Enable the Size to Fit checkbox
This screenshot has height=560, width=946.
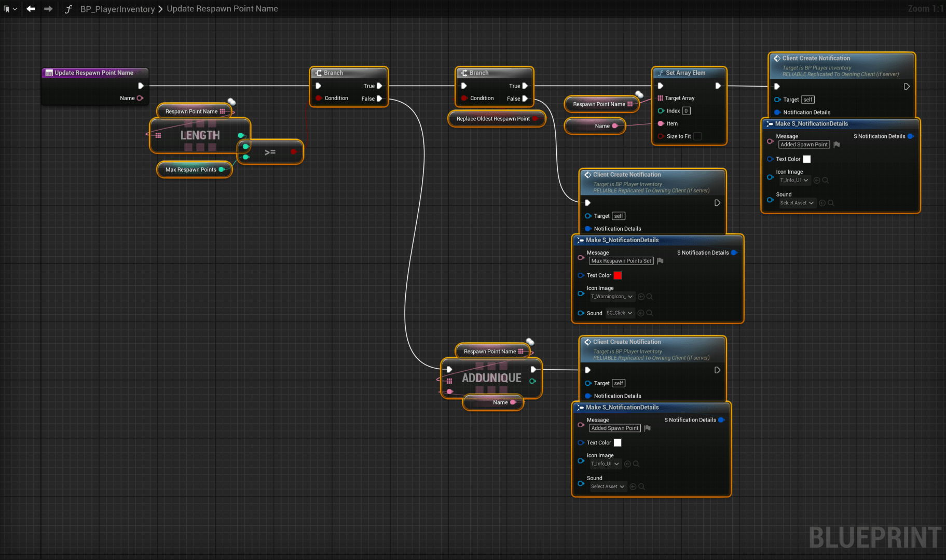697,136
